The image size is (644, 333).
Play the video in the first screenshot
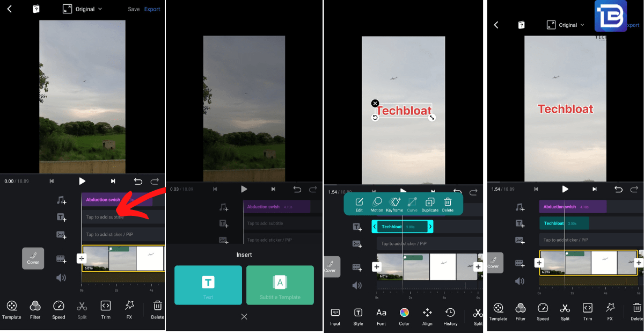click(x=82, y=182)
